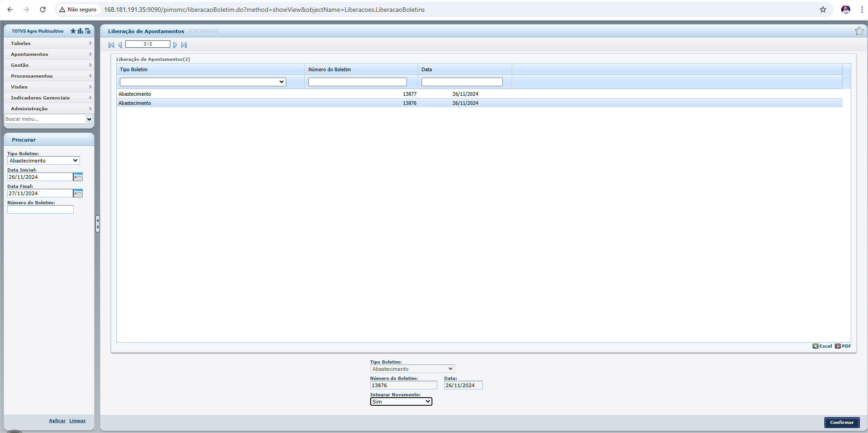868x433 pixels.
Task: Sort by Data column header
Action: click(x=465, y=69)
